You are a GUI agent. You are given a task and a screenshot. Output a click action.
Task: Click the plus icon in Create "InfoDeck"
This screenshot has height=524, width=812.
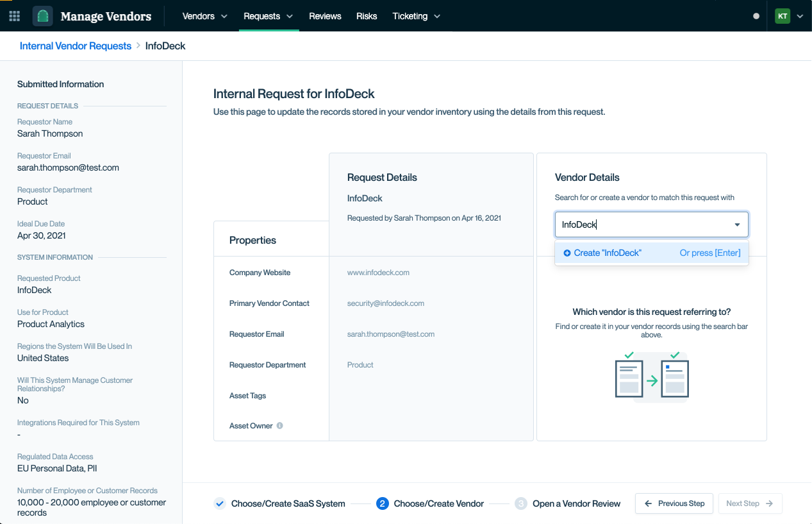pyautogui.click(x=567, y=253)
